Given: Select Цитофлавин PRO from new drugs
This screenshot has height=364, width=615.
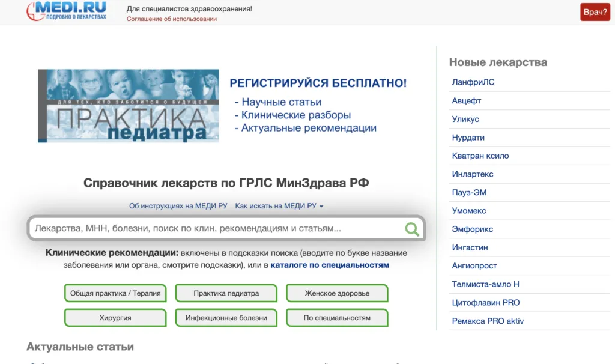Looking at the screenshot, I should pos(486,303).
